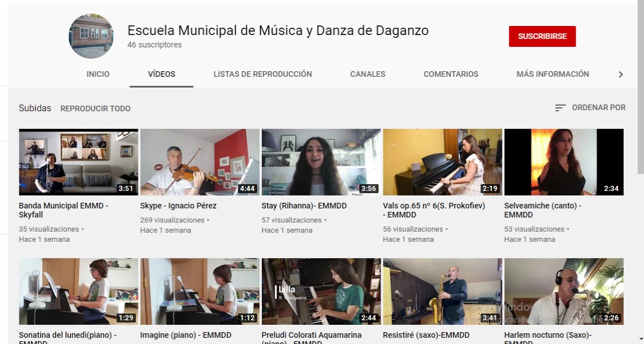The height and width of the screenshot is (344, 644).
Task: Open the Resistiré saxophone video thumbnail
Action: (442, 291)
